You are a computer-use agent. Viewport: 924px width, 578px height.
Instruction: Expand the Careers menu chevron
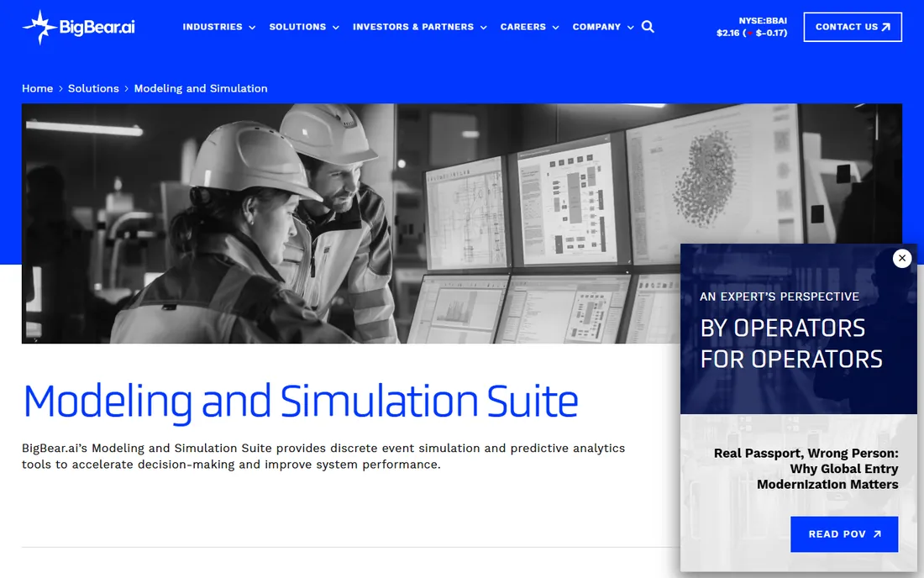[x=556, y=27]
